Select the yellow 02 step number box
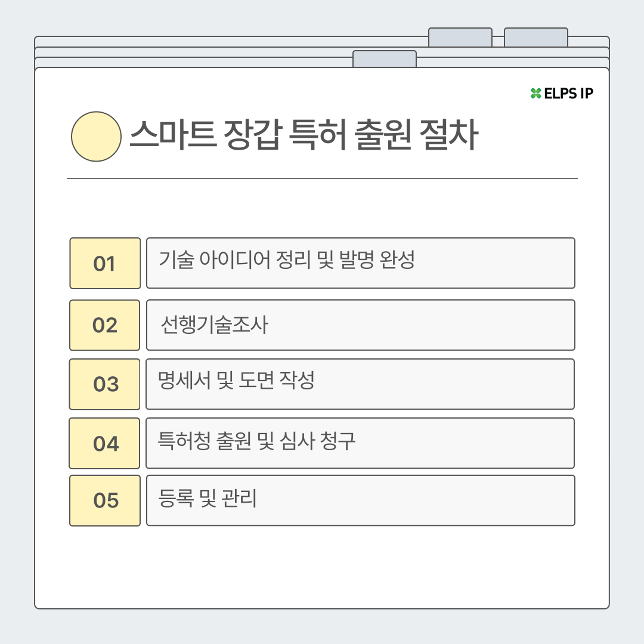 (105, 325)
